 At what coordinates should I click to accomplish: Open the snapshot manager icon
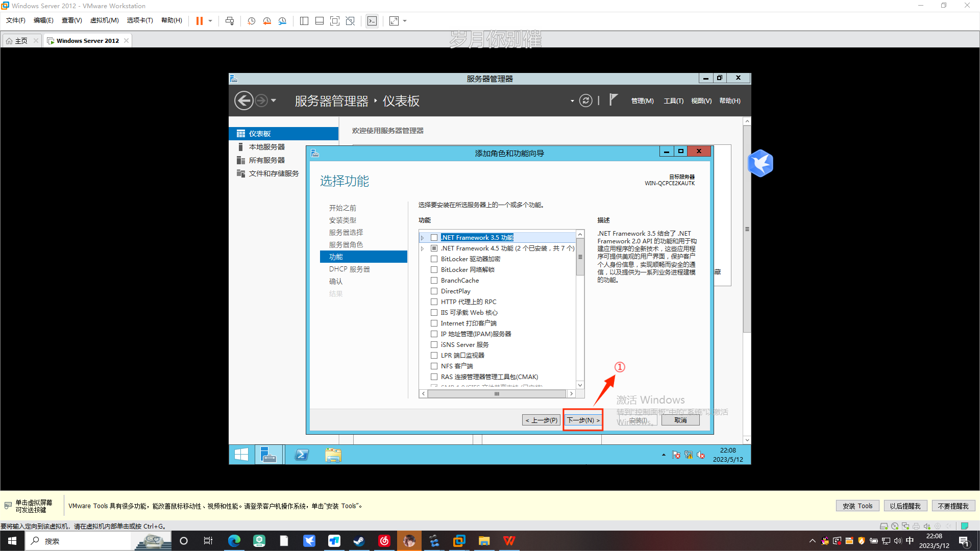click(282, 21)
